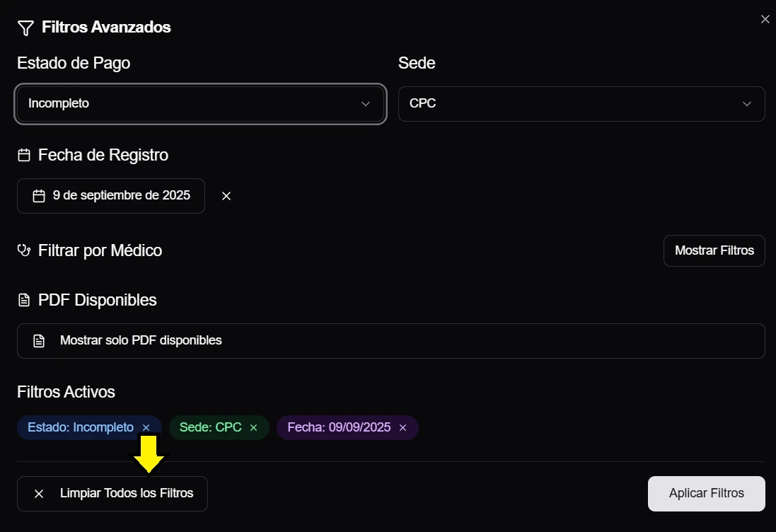The width and height of the screenshot is (776, 532).
Task: Click the Sede: CPC chip label
Action: [x=210, y=428]
